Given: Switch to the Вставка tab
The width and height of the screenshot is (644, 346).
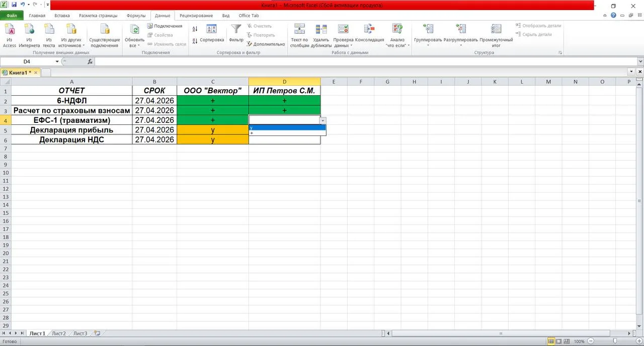Looking at the screenshot, I should click(x=62, y=16).
